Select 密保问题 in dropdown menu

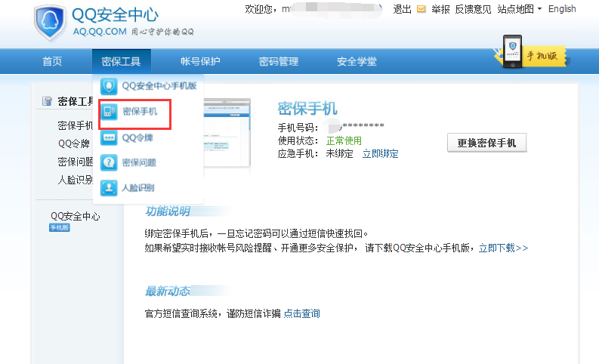tap(139, 162)
